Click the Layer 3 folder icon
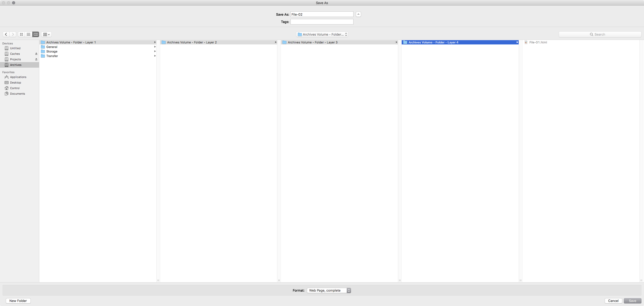 (x=284, y=42)
